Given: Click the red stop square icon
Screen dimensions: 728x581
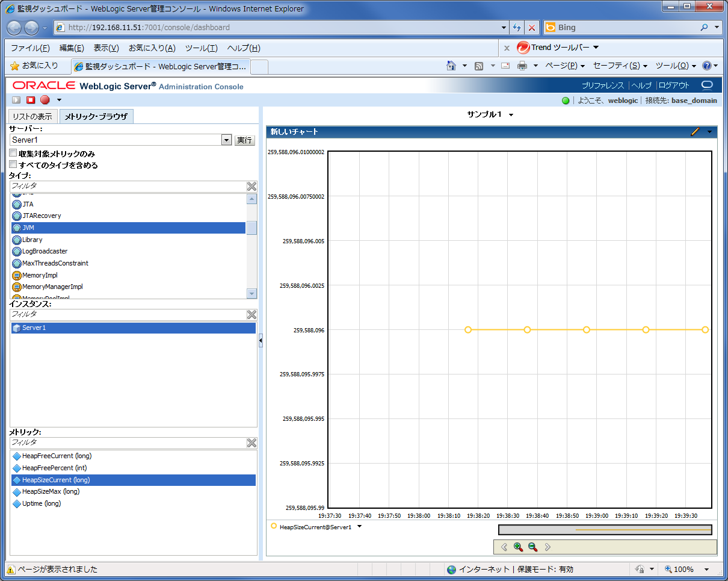Looking at the screenshot, I should (x=31, y=100).
